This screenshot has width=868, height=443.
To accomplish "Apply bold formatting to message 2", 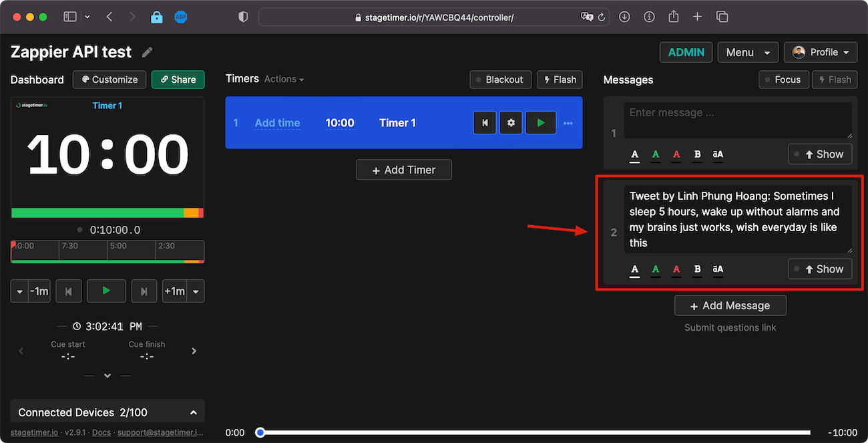I will tap(697, 269).
